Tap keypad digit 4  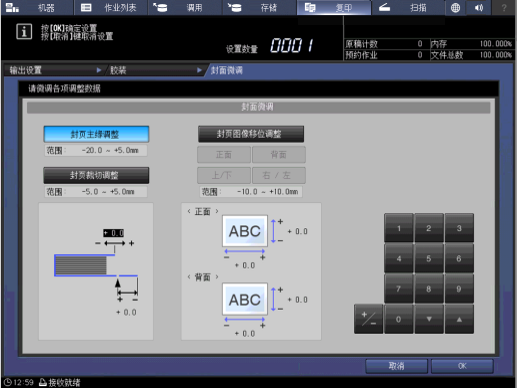pyautogui.click(x=399, y=258)
